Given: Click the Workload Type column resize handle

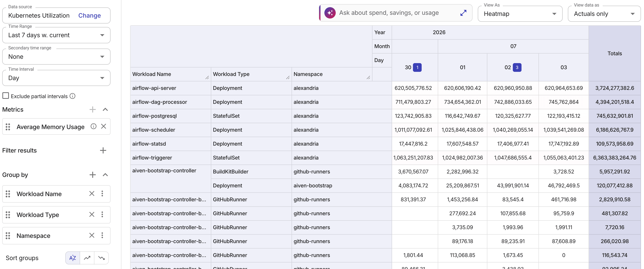Looking at the screenshot, I should coord(288,78).
